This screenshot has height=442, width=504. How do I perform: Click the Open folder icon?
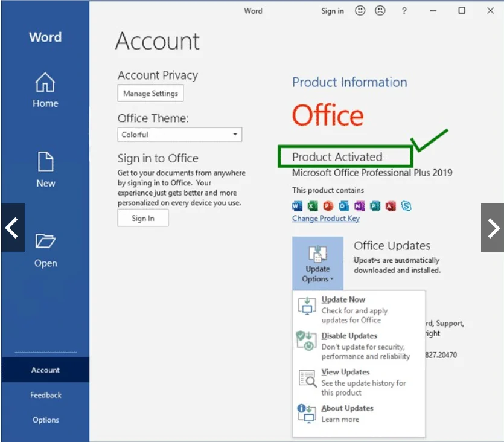[45, 242]
